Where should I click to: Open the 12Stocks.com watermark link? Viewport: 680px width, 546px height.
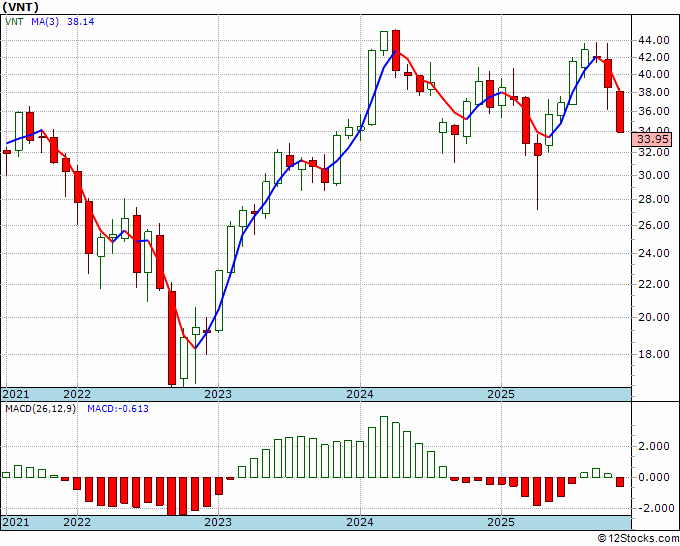638,539
